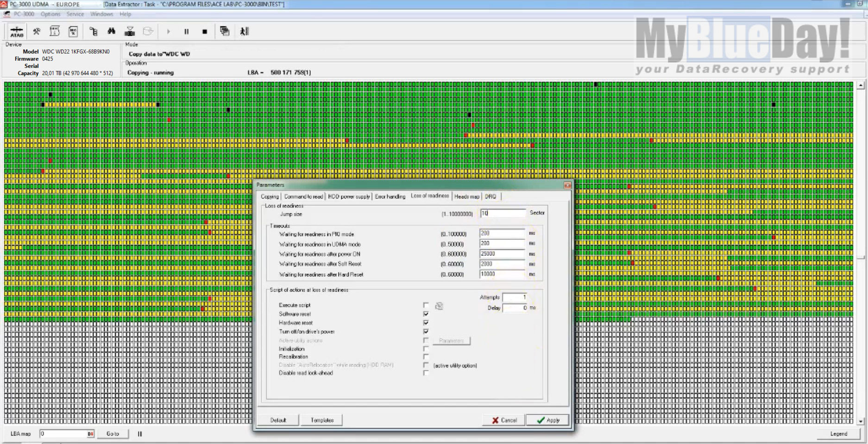Click the binoculars search toolbar icon

pos(111,32)
